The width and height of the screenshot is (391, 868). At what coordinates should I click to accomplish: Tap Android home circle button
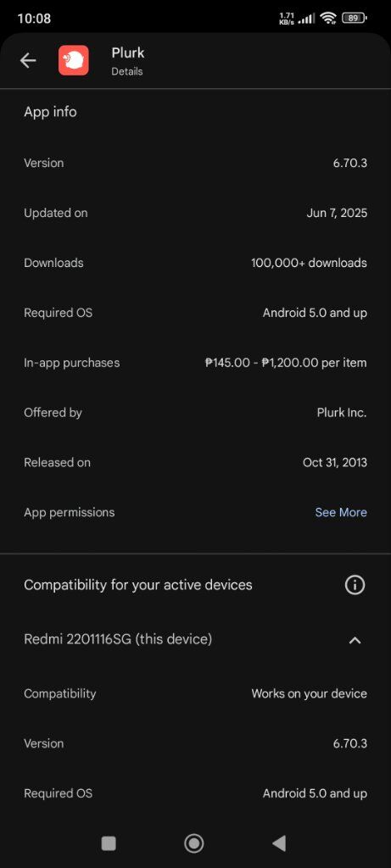(194, 843)
